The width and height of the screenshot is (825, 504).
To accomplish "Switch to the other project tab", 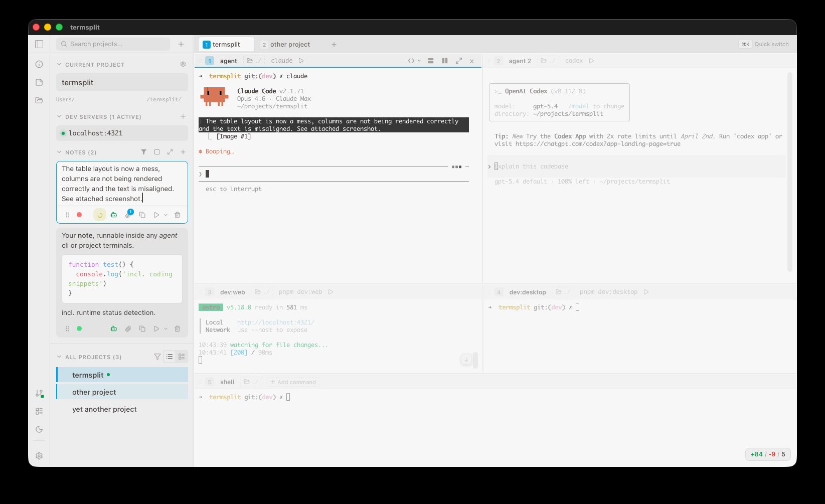I will click(x=290, y=44).
